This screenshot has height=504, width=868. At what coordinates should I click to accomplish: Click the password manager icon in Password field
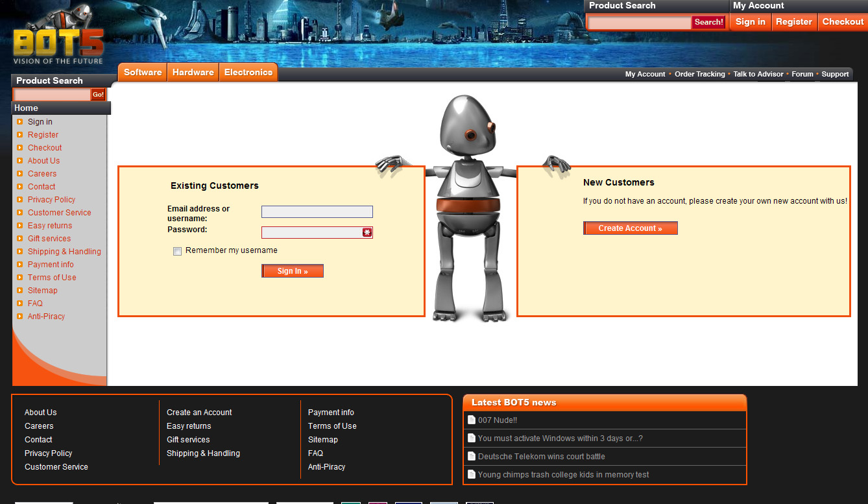[x=367, y=232]
